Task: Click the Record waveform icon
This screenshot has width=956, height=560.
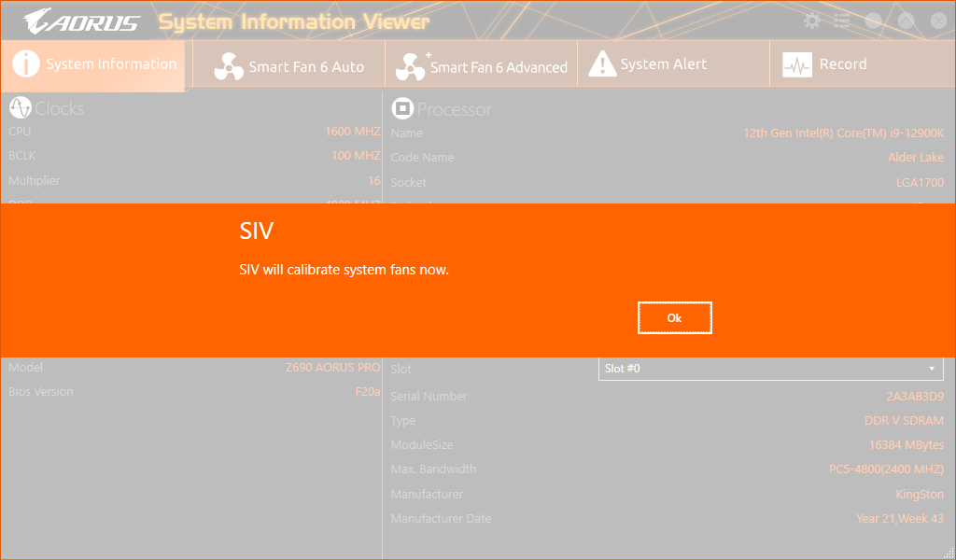Action: (x=797, y=64)
